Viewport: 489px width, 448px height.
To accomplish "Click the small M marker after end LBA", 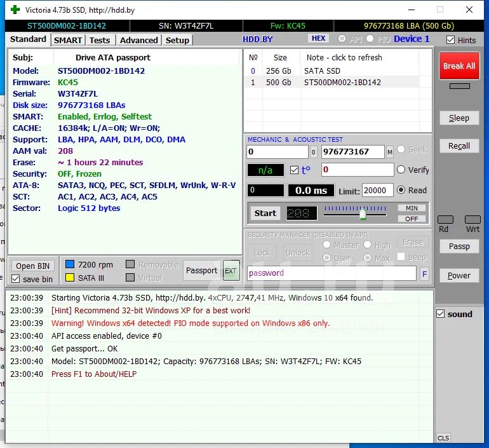I will pos(390,152).
